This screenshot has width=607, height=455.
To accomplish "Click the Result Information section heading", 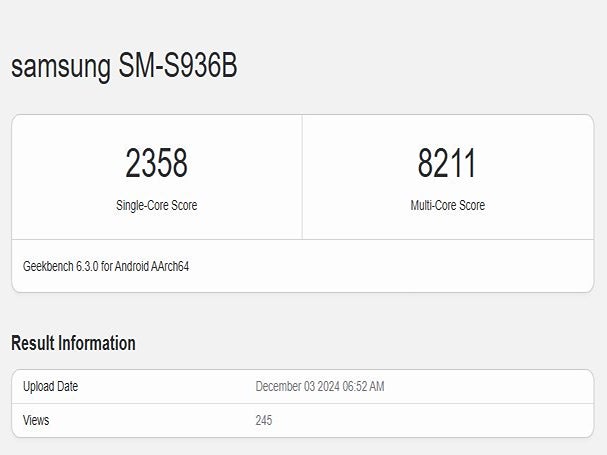I will (73, 343).
